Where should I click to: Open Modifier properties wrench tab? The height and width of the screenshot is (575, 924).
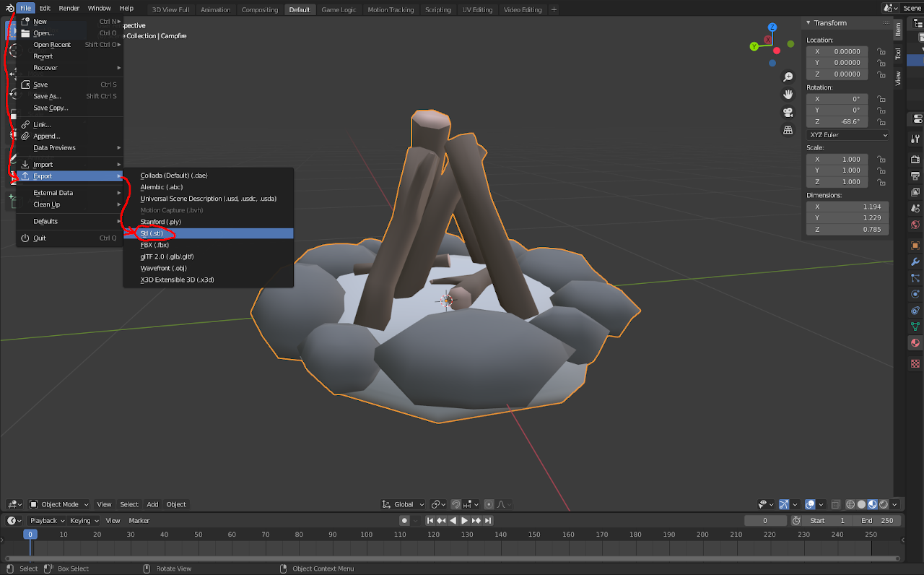tap(915, 261)
